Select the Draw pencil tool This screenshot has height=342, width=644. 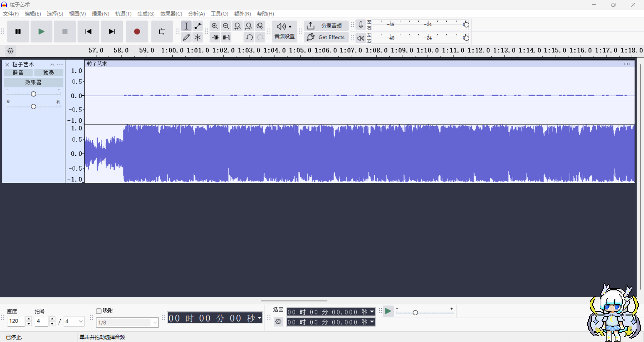coord(186,37)
